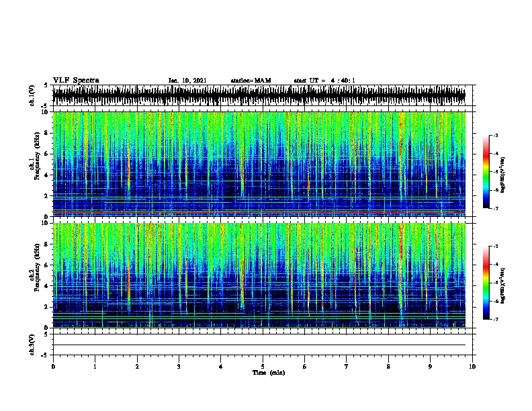Click the "station=MAM" header label
Image resolution: width=532 pixels, height=411 pixels.
pos(251,81)
